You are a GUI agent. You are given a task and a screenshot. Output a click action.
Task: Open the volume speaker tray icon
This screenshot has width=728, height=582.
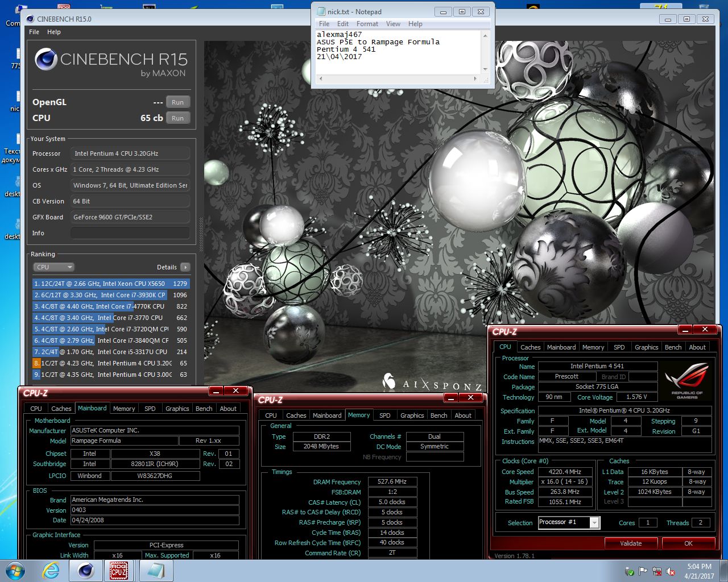click(671, 571)
